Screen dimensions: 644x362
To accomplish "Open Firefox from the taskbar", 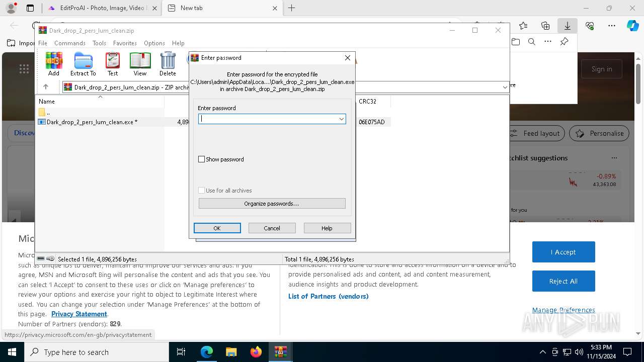I will [256, 352].
